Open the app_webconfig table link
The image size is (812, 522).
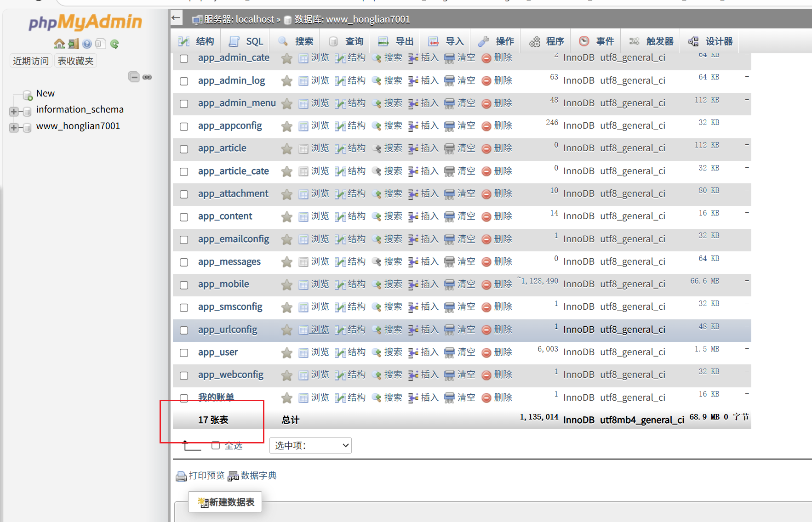(x=231, y=375)
